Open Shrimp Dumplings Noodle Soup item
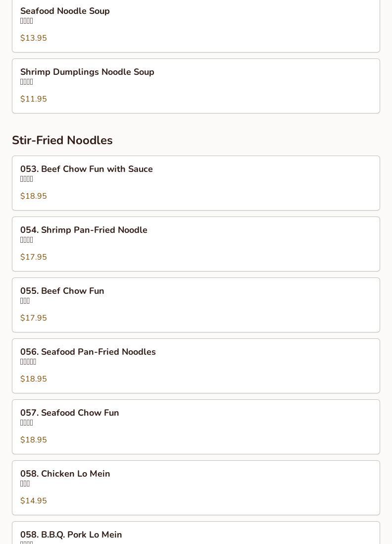 click(87, 72)
